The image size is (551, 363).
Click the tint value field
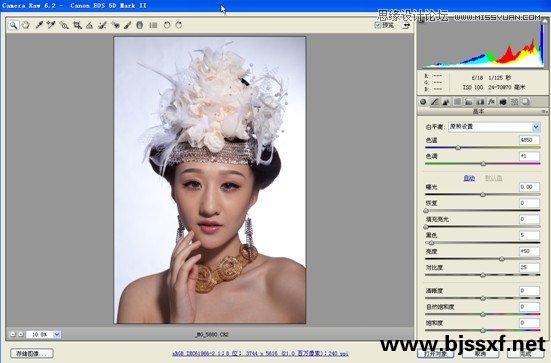[529, 156]
